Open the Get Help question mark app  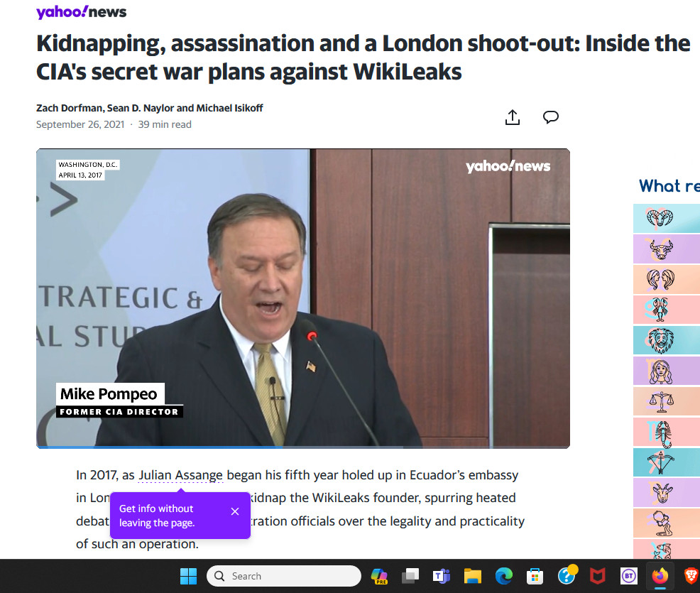coord(567,575)
